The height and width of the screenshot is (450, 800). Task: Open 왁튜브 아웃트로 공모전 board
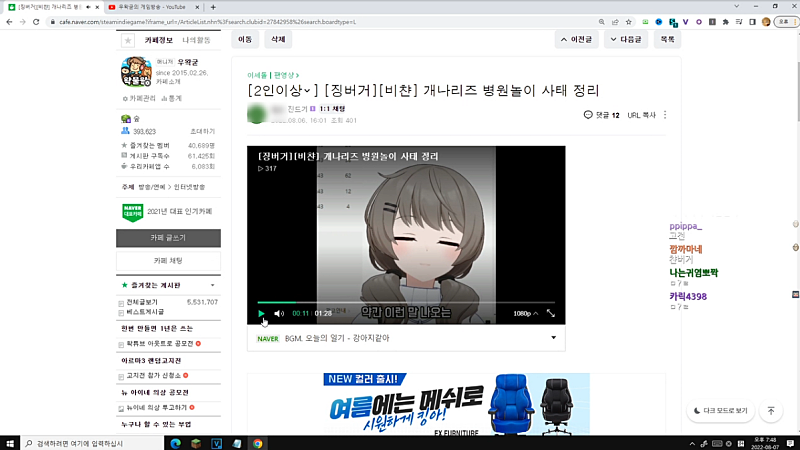pyautogui.click(x=160, y=344)
